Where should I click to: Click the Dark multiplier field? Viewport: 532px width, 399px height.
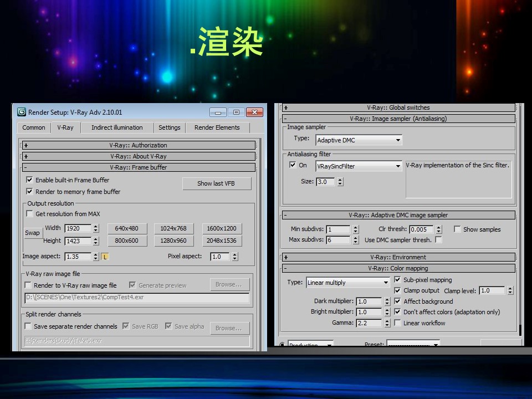tap(369, 301)
